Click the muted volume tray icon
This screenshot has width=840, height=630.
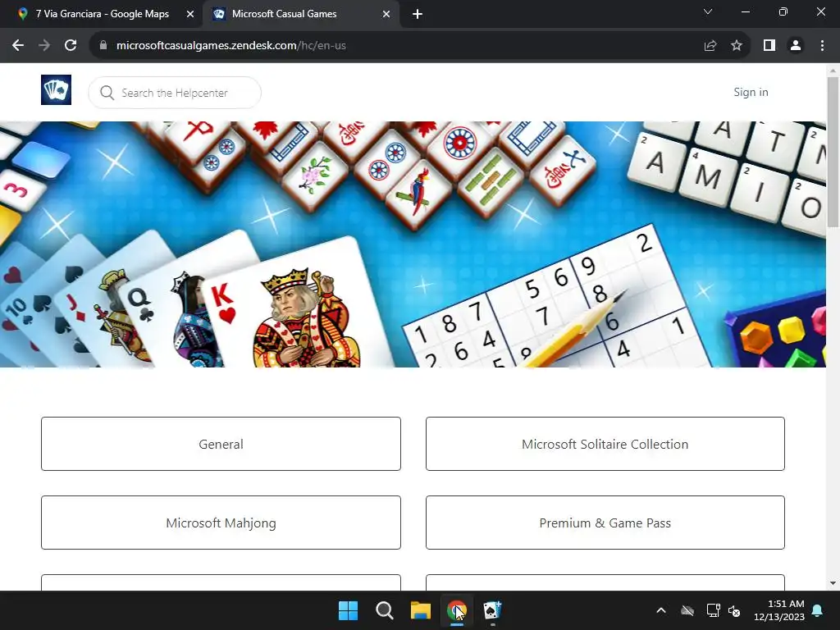tap(734, 610)
